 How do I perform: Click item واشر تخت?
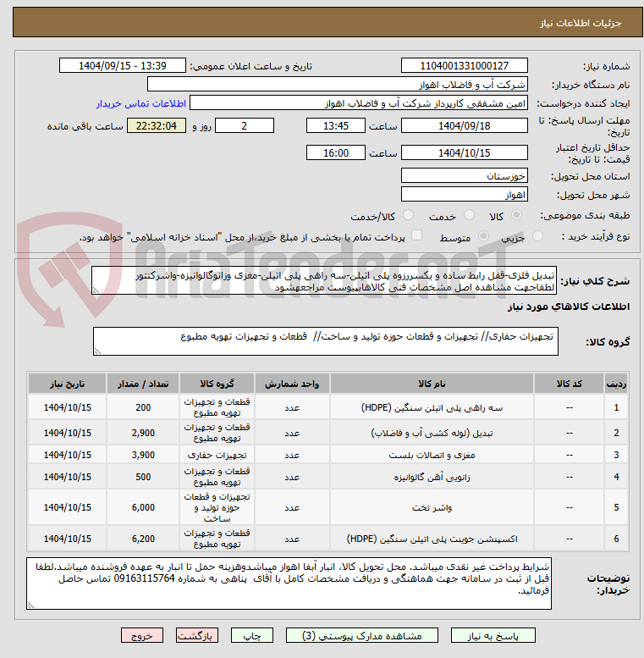click(432, 508)
